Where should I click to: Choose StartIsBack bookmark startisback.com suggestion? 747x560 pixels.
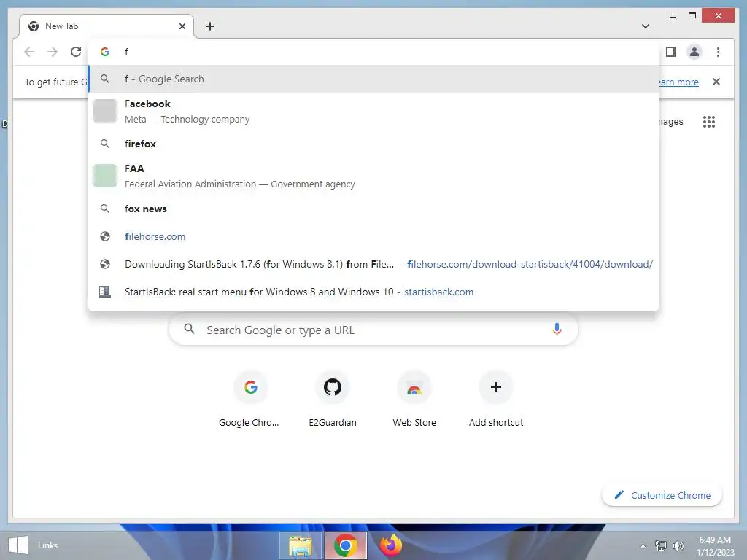click(x=373, y=292)
